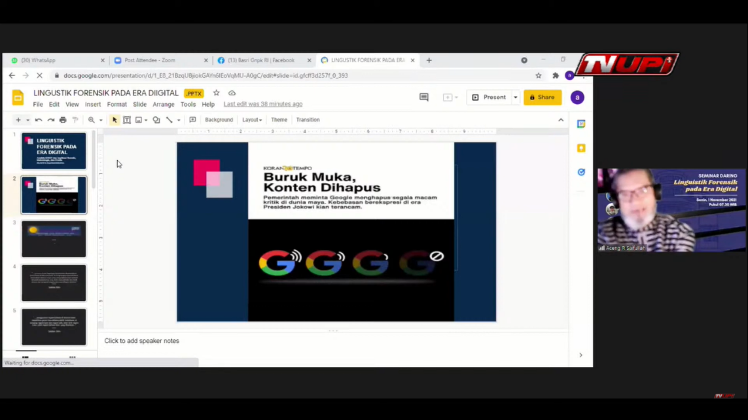The width and height of the screenshot is (748, 420).
Task: Open the Google Slides home icon
Action: 18,97
